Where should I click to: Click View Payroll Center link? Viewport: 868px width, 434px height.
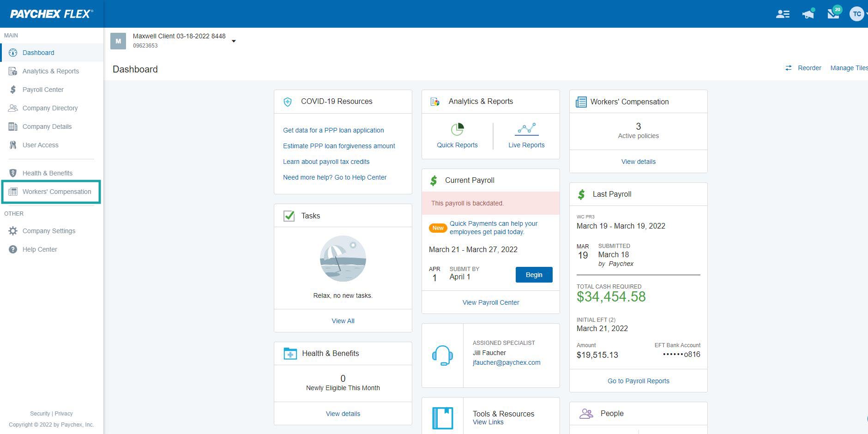coord(491,302)
